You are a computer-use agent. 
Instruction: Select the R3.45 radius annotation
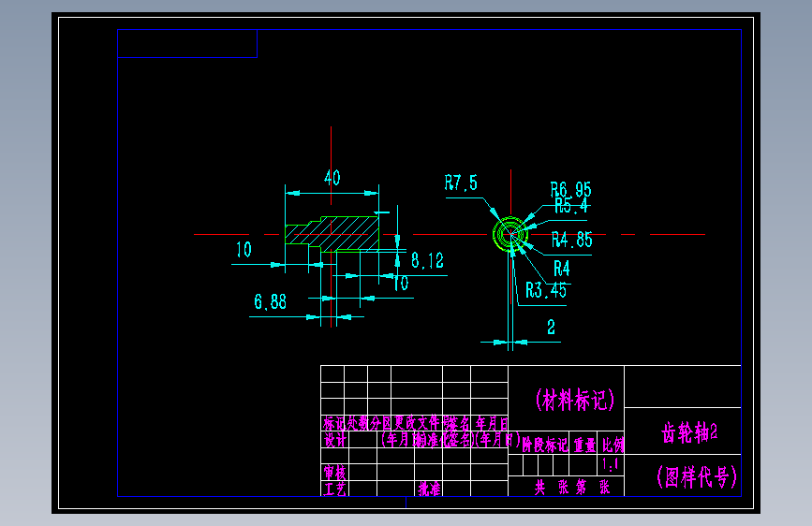point(546,290)
